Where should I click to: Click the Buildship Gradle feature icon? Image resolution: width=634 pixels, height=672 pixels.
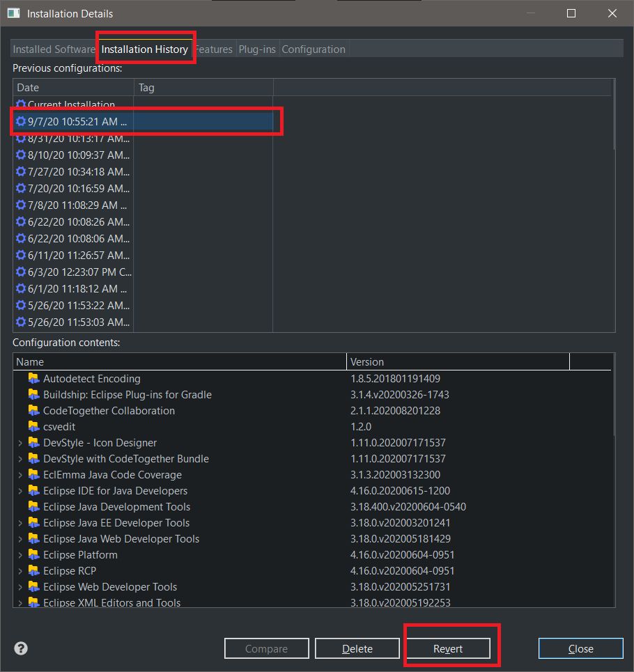pyautogui.click(x=34, y=394)
